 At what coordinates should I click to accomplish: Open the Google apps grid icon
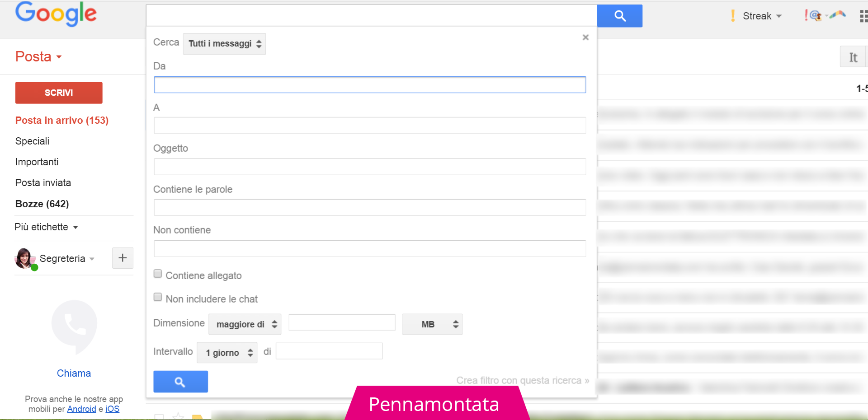point(863,16)
